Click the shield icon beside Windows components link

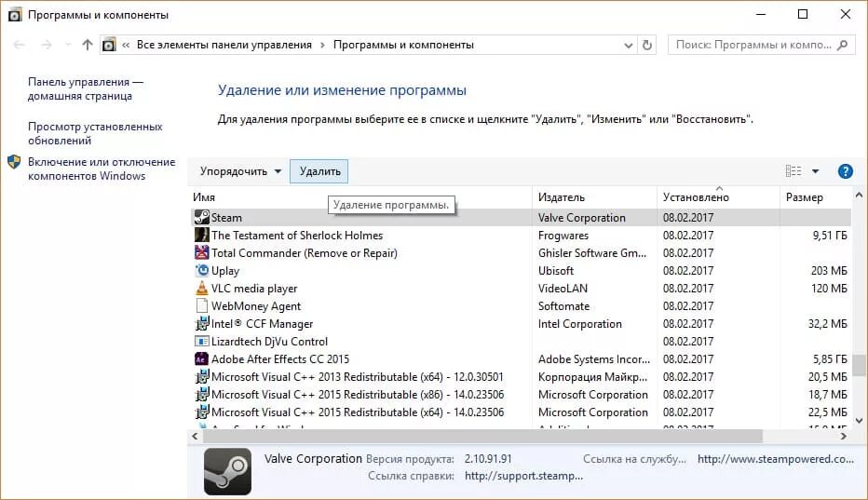(14, 162)
